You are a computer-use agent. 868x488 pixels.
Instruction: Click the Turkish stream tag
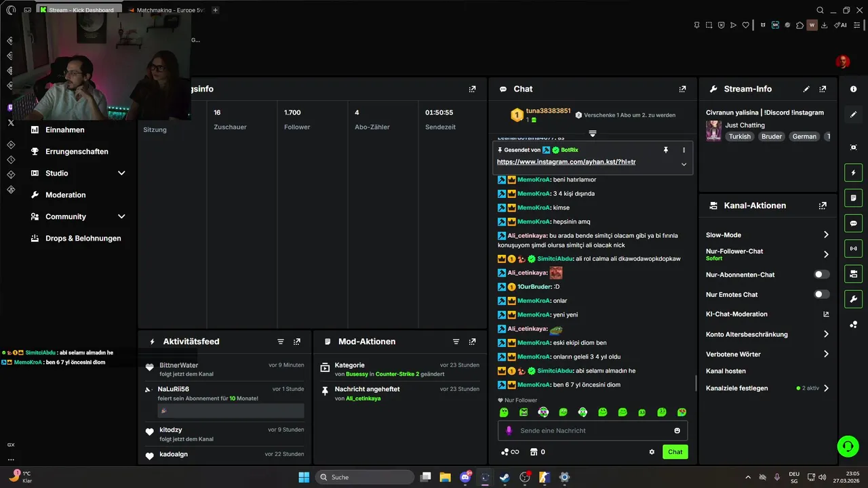tap(740, 136)
